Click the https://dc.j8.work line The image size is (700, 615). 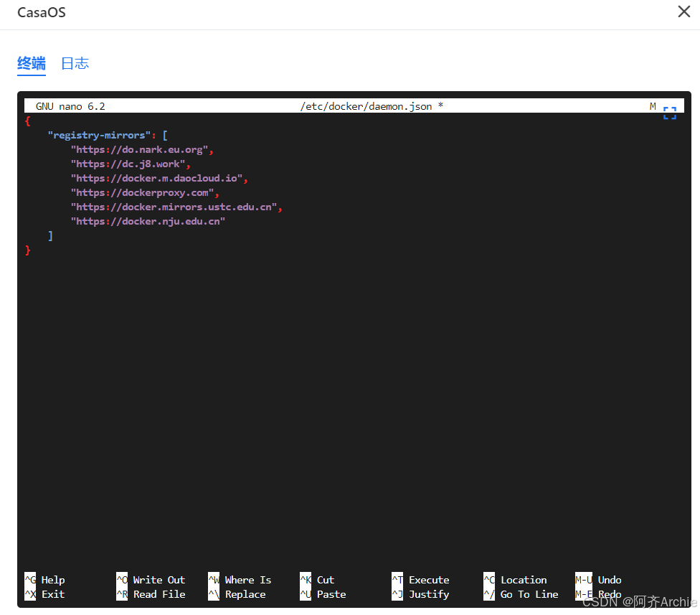pos(131,164)
